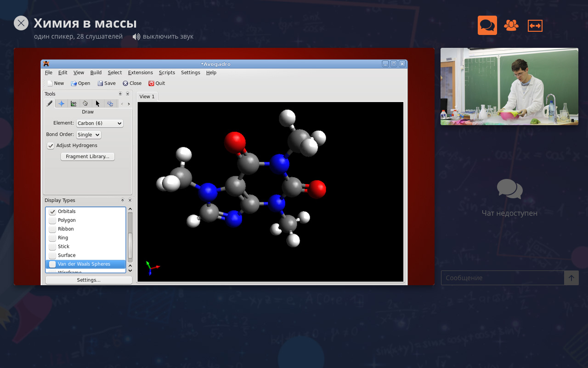
Task: Close the webinar with round X button
Action: pos(21,23)
